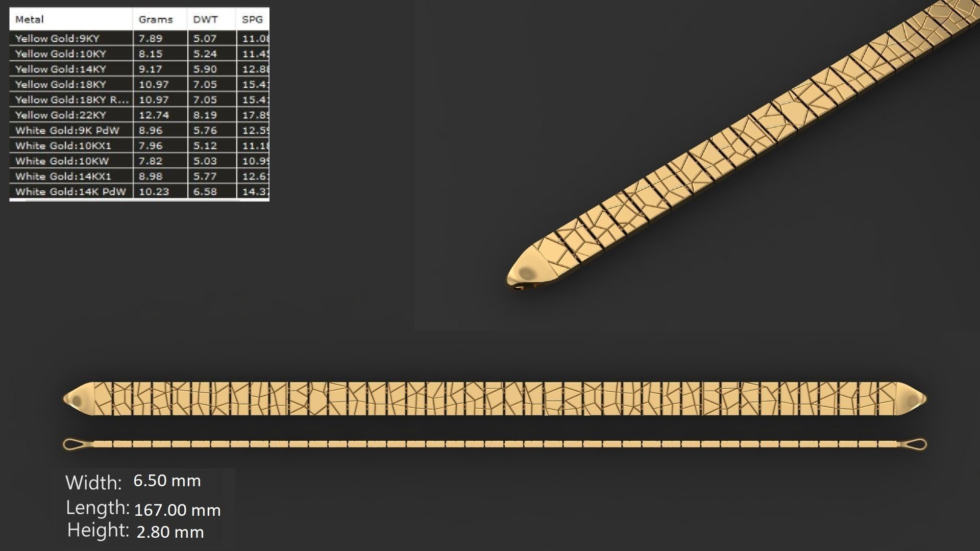Click the flat top-view bracelet render

tap(494, 398)
